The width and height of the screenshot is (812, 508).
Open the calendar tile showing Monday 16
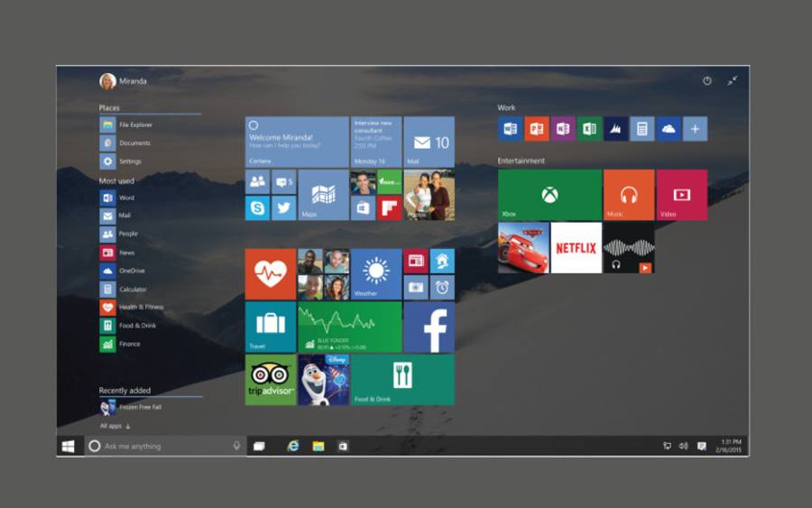point(376,142)
